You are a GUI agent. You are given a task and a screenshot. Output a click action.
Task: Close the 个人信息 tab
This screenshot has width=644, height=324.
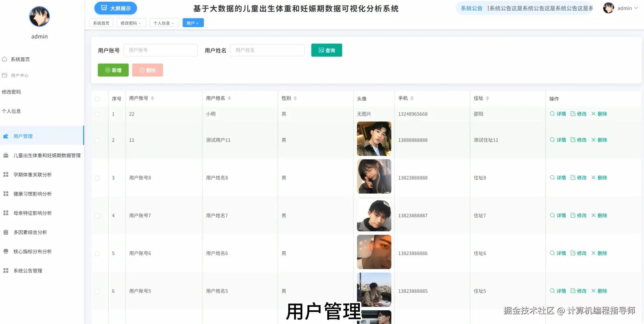pyautogui.click(x=173, y=23)
